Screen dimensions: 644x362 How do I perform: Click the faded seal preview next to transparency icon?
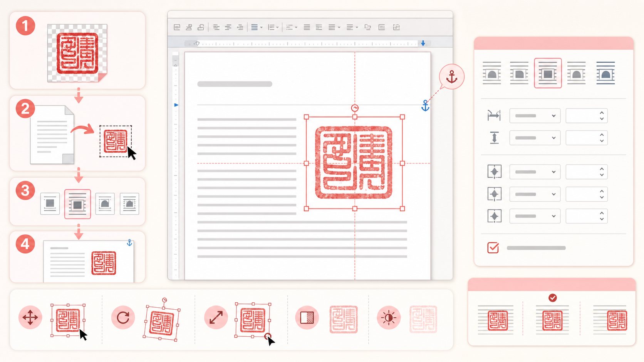click(x=344, y=319)
